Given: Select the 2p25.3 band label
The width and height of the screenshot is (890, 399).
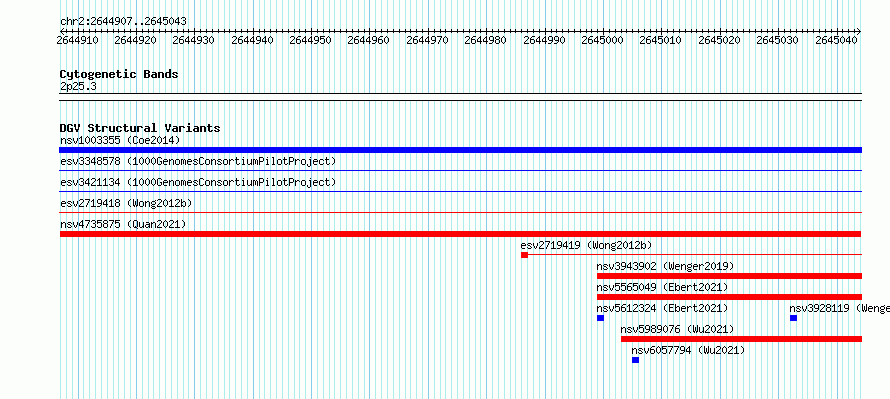Looking at the screenshot, I should tap(78, 86).
